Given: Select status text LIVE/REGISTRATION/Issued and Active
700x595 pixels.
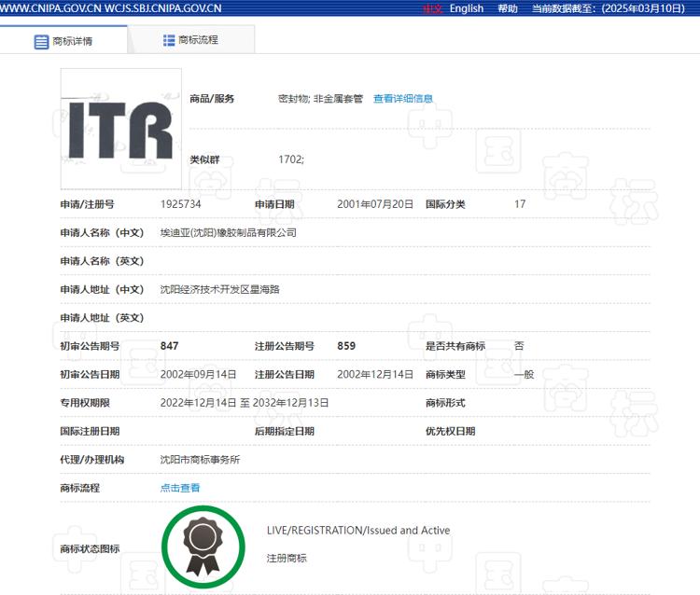Looking at the screenshot, I should [358, 531].
